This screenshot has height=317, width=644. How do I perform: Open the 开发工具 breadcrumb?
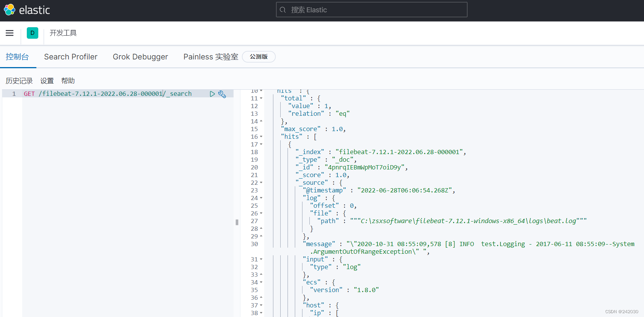tap(63, 33)
